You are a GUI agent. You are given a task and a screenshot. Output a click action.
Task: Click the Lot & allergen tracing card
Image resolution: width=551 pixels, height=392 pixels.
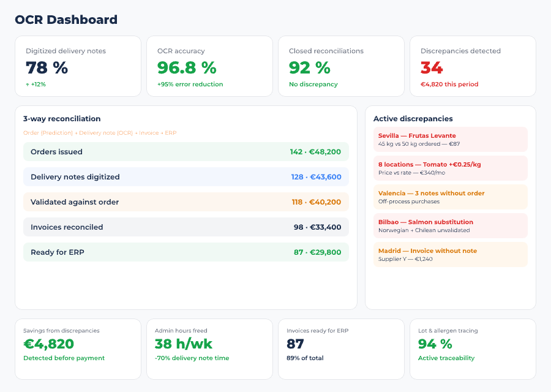pos(473,349)
